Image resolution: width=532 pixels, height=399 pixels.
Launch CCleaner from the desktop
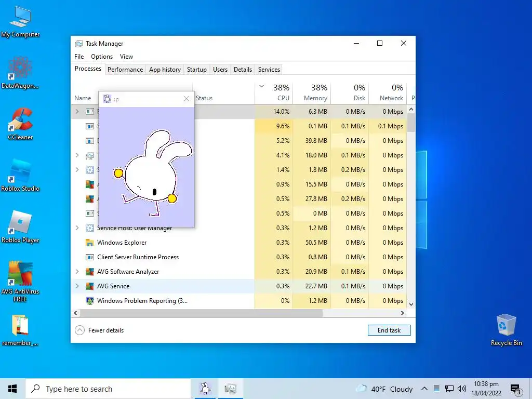(20, 124)
